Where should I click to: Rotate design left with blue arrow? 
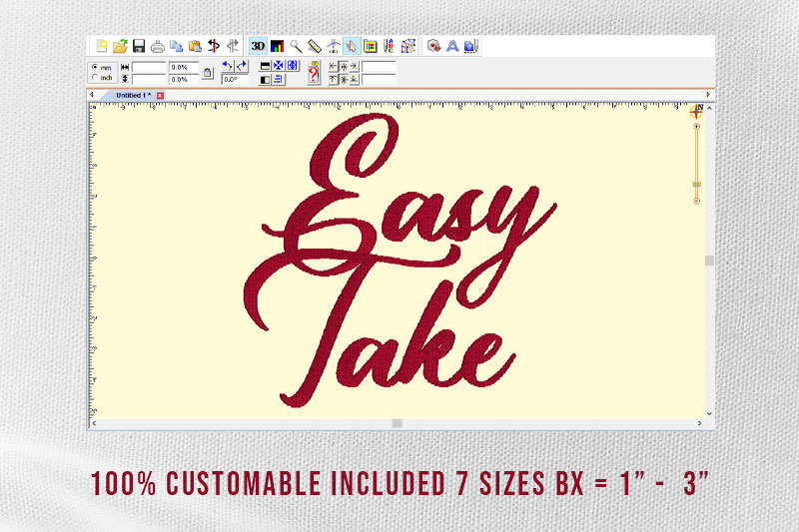pyautogui.click(x=228, y=66)
